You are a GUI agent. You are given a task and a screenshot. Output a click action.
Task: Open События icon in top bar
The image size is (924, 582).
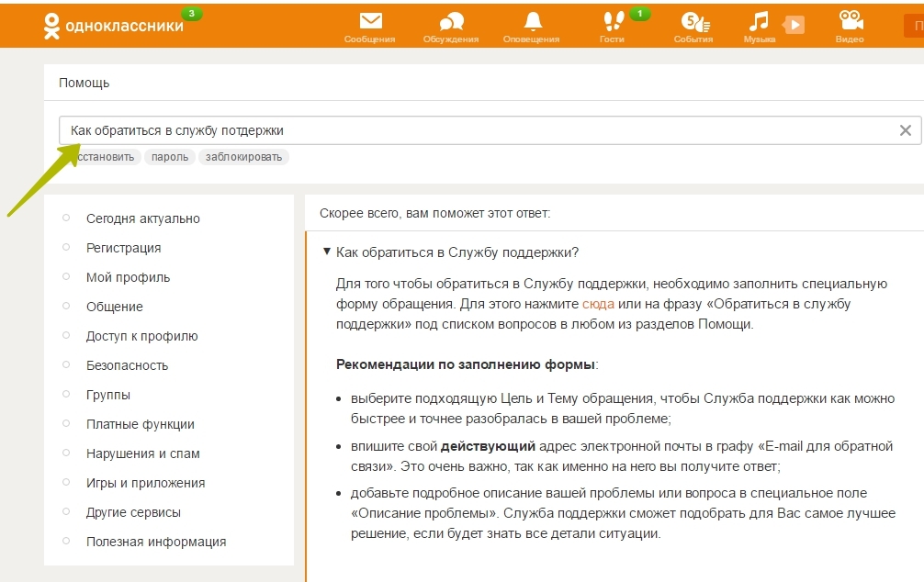693,21
